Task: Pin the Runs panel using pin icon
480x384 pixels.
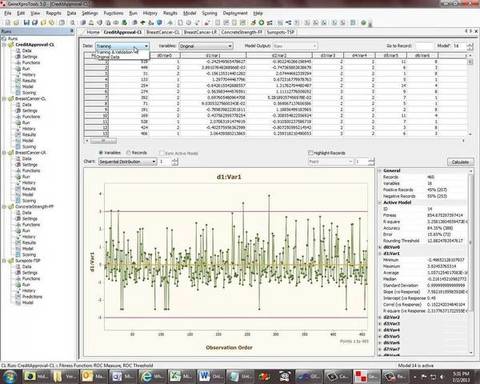Action: (71, 31)
